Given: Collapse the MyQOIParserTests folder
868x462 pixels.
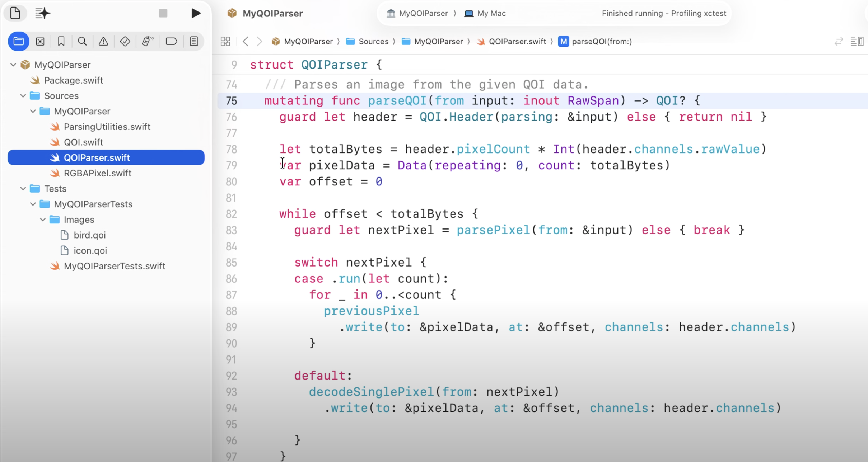Looking at the screenshot, I should point(33,204).
